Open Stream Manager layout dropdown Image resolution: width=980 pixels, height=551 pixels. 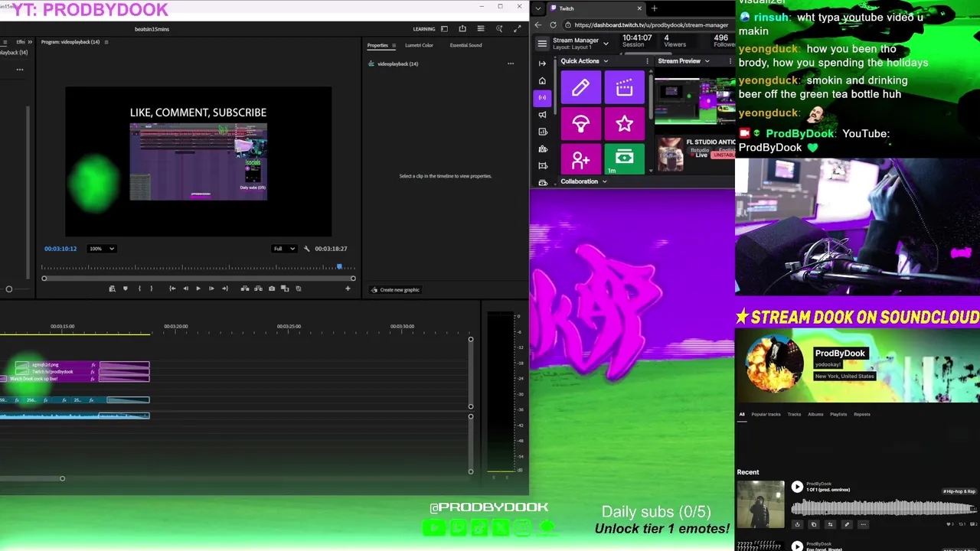click(606, 44)
